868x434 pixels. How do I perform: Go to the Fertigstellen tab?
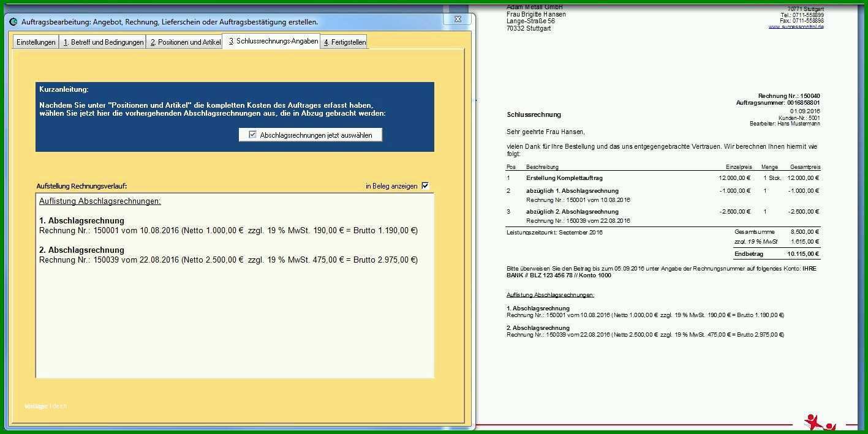click(344, 42)
